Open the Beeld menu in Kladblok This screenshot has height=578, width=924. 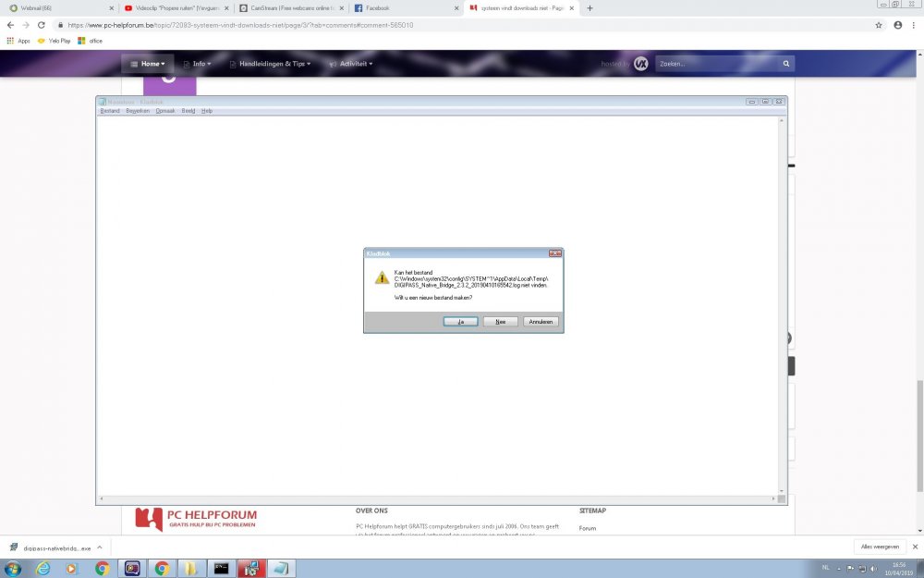[188, 111]
